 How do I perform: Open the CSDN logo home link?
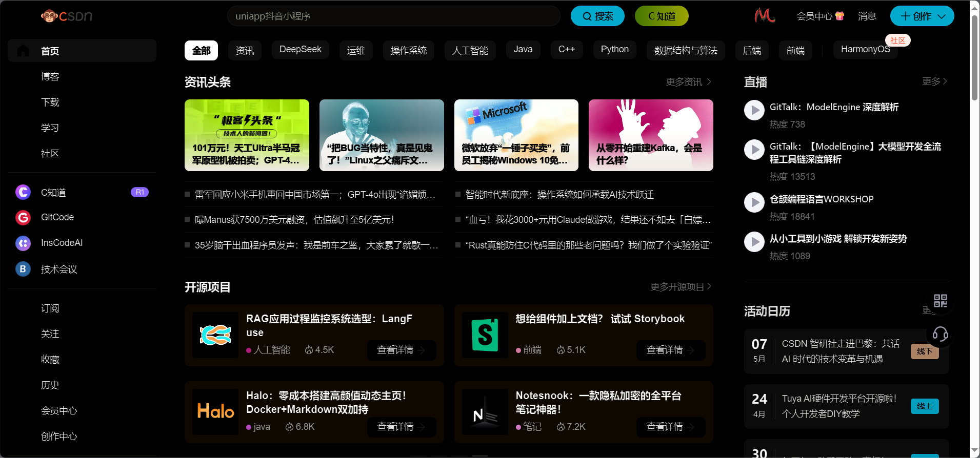67,16
